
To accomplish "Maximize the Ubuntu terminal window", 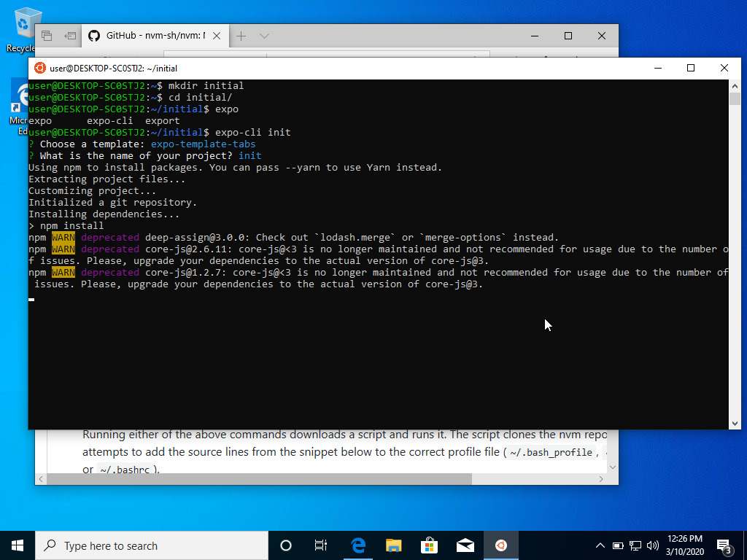I will tap(691, 68).
